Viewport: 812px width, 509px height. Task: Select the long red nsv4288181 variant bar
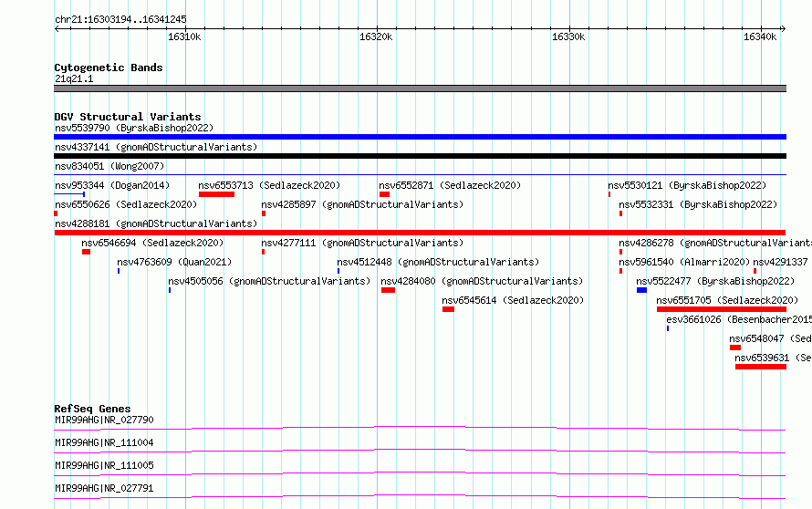(x=420, y=233)
